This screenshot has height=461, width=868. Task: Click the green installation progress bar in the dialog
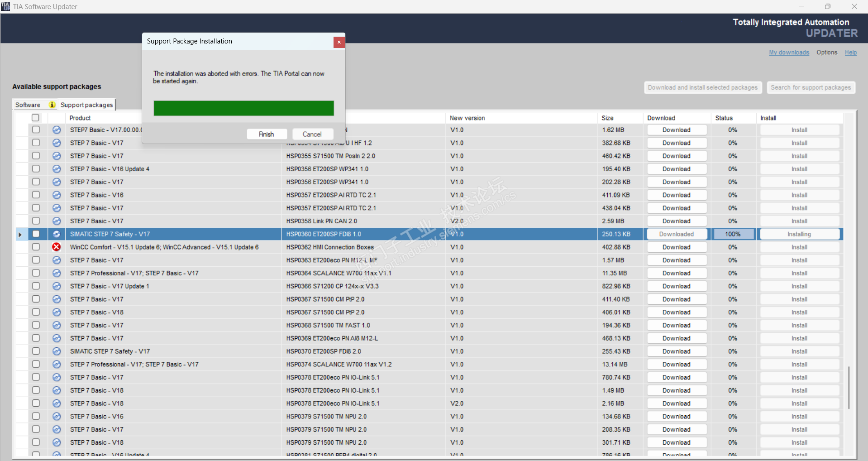243,108
